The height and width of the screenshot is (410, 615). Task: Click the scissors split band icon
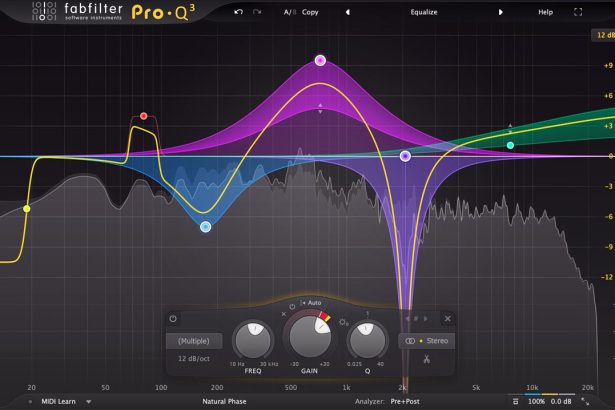[x=425, y=359]
